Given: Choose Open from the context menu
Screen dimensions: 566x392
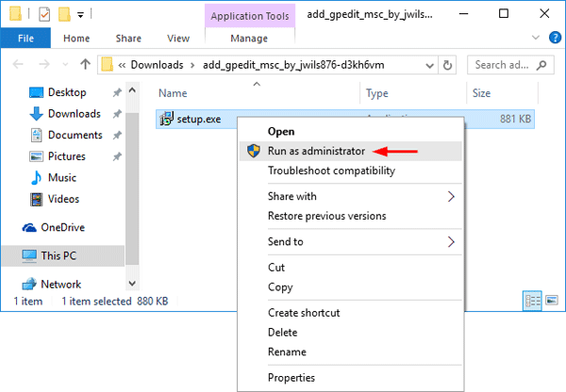Looking at the screenshot, I should (x=351, y=131).
